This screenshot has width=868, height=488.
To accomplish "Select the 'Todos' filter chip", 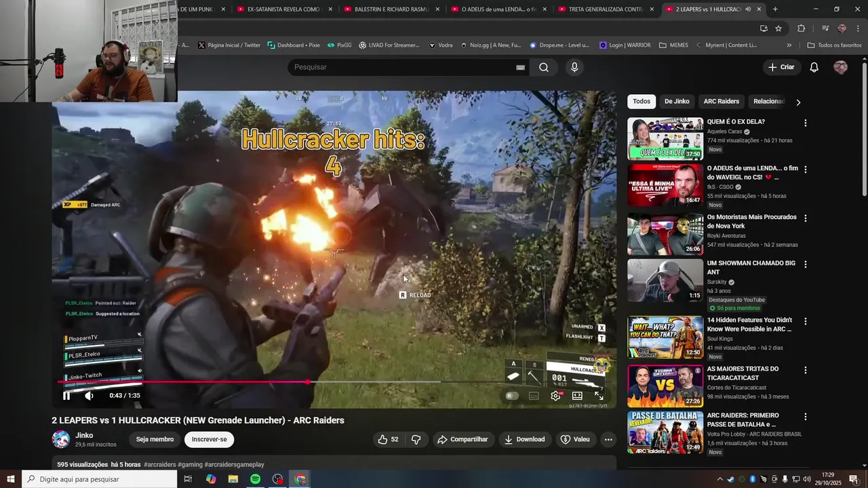I will 642,102.
